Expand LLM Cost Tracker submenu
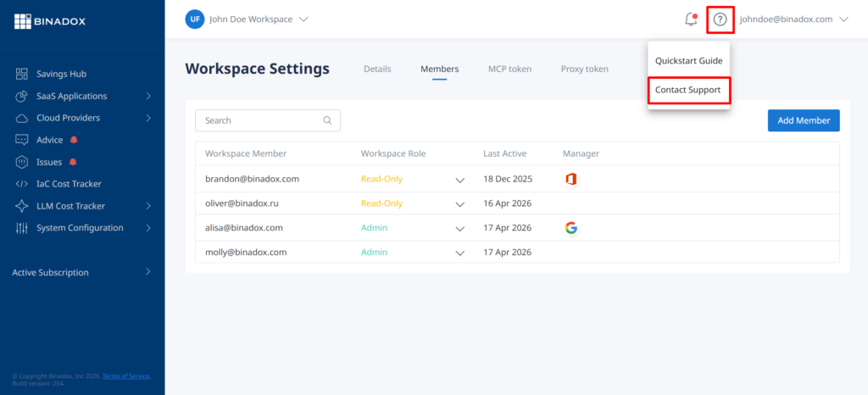The image size is (868, 395). point(148,206)
